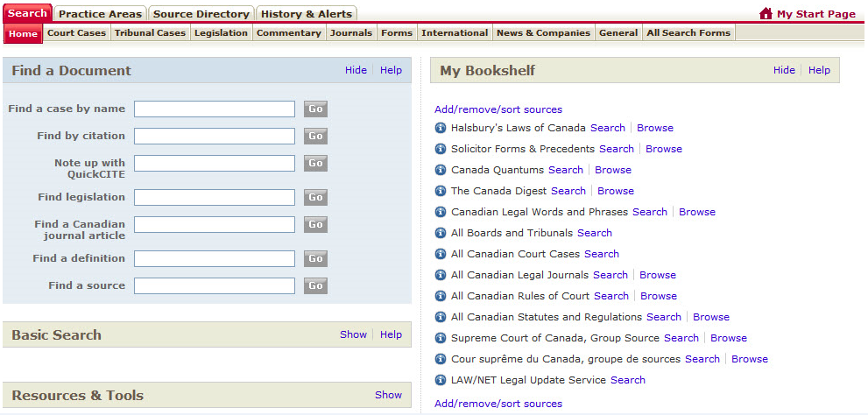Click info icon for Solicitor Forms & Precedents
The image size is (868, 415).
441,149
